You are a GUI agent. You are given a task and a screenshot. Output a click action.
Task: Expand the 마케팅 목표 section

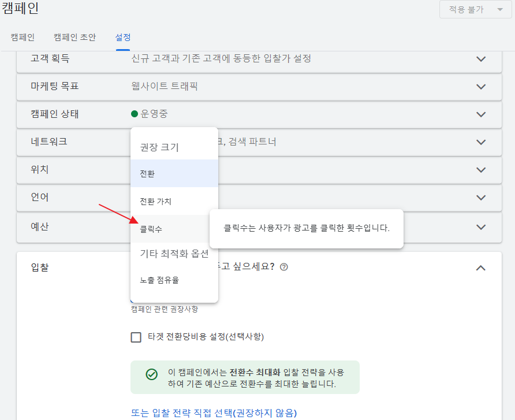[x=481, y=87]
